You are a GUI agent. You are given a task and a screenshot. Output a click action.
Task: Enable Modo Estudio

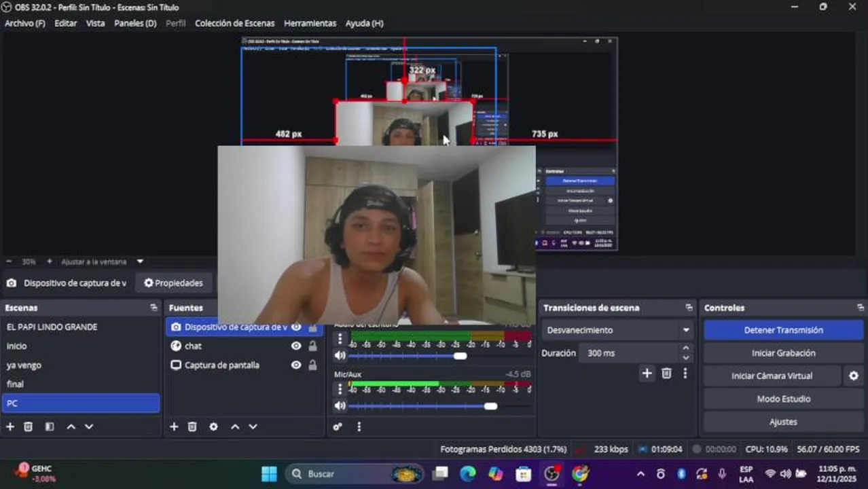783,399
